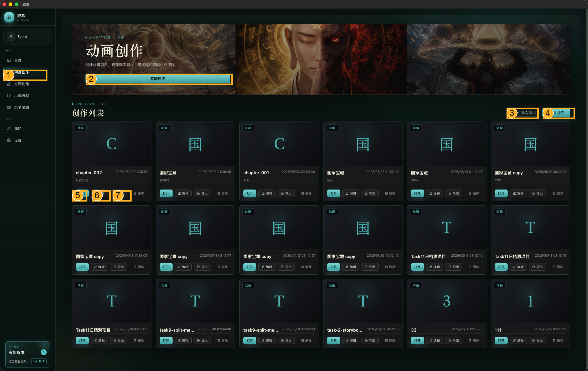Edit the project named 33
Screen dimensions: 588x371
point(435,340)
